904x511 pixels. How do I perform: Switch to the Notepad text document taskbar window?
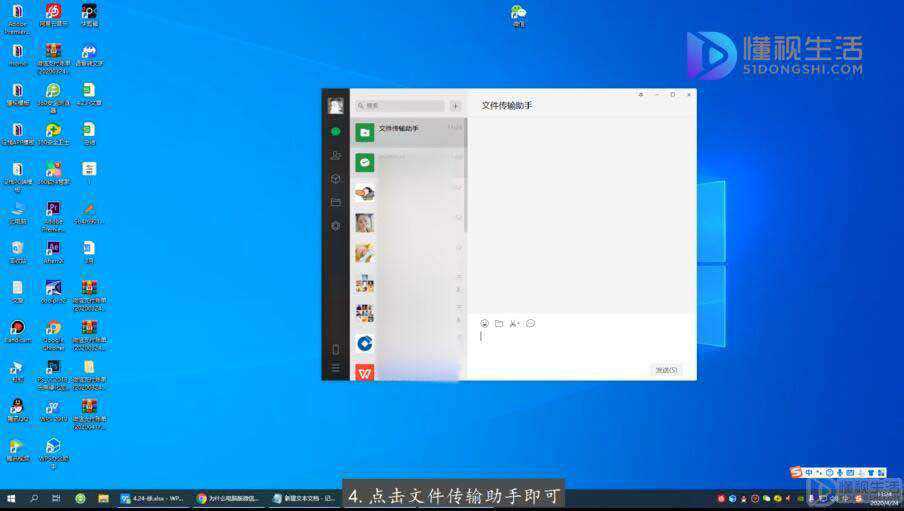304,498
